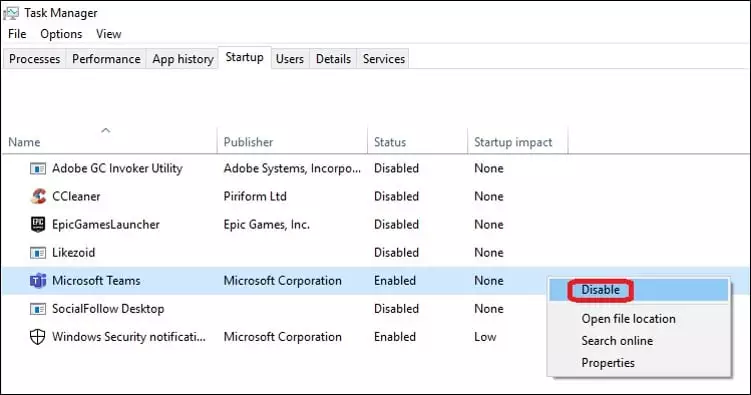Switch to the Users tab

[290, 59]
